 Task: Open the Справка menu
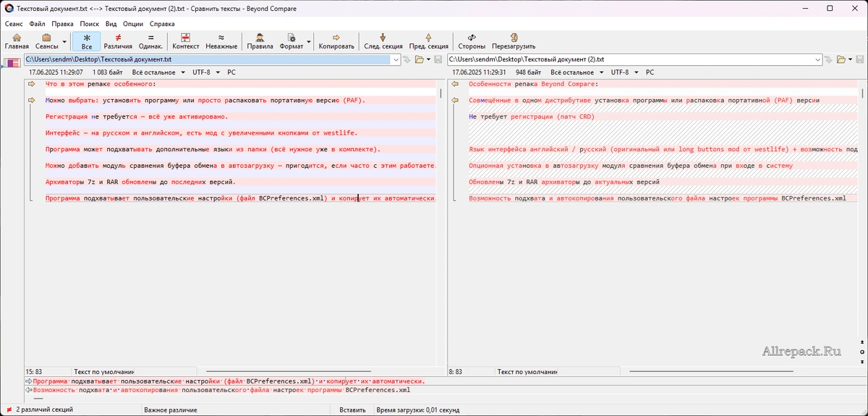(162, 24)
